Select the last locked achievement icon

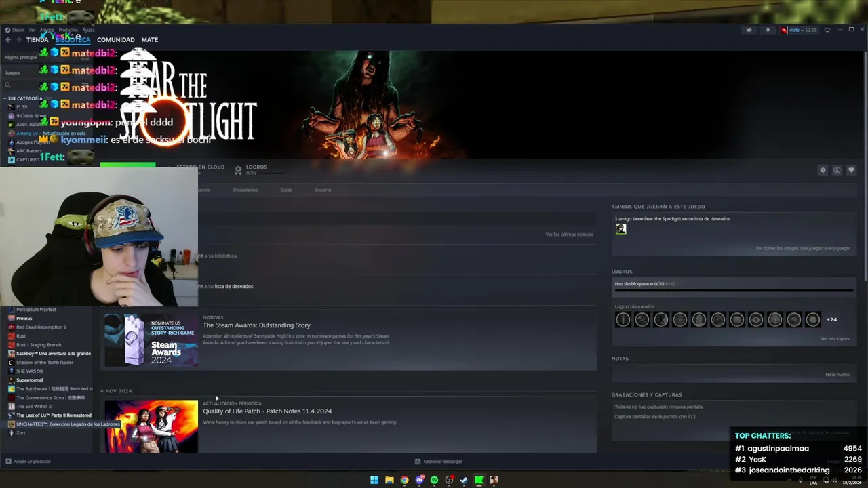click(812, 320)
